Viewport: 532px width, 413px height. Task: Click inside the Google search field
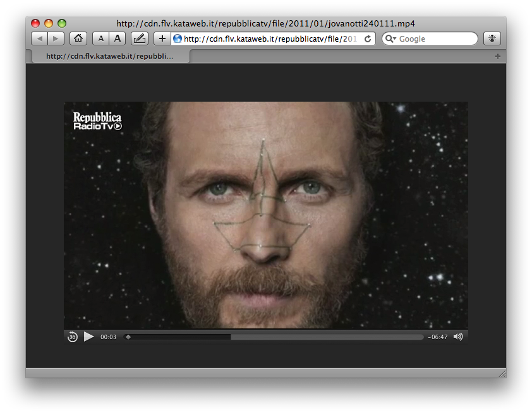point(435,39)
